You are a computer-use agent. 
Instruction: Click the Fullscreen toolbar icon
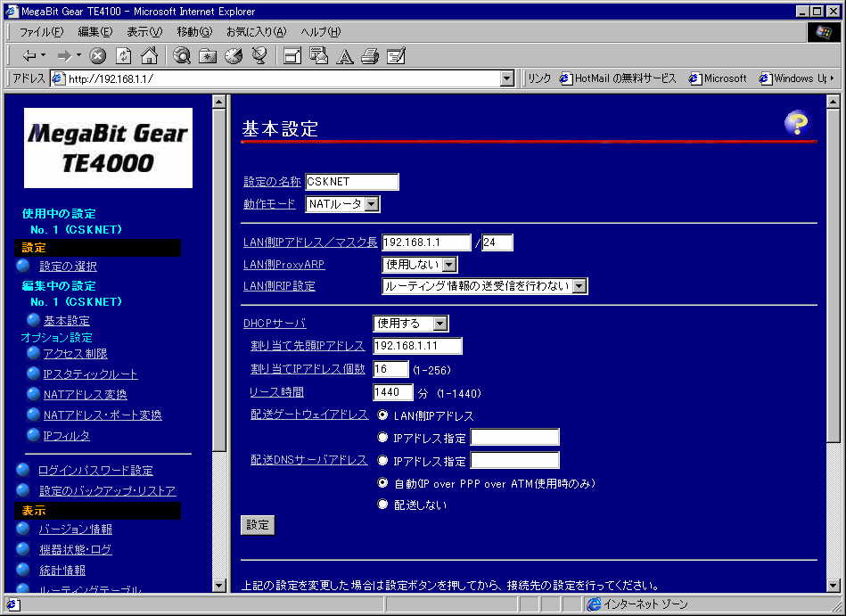click(x=292, y=55)
